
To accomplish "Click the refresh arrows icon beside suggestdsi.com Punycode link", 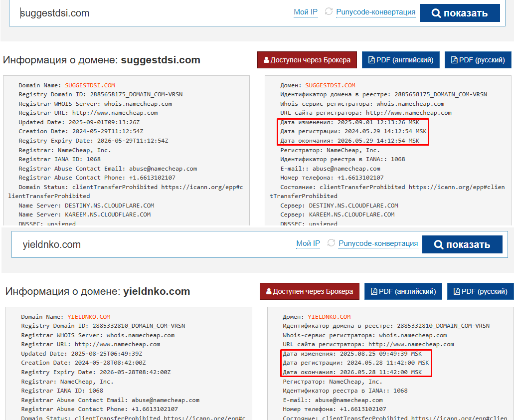I will 329,11.
